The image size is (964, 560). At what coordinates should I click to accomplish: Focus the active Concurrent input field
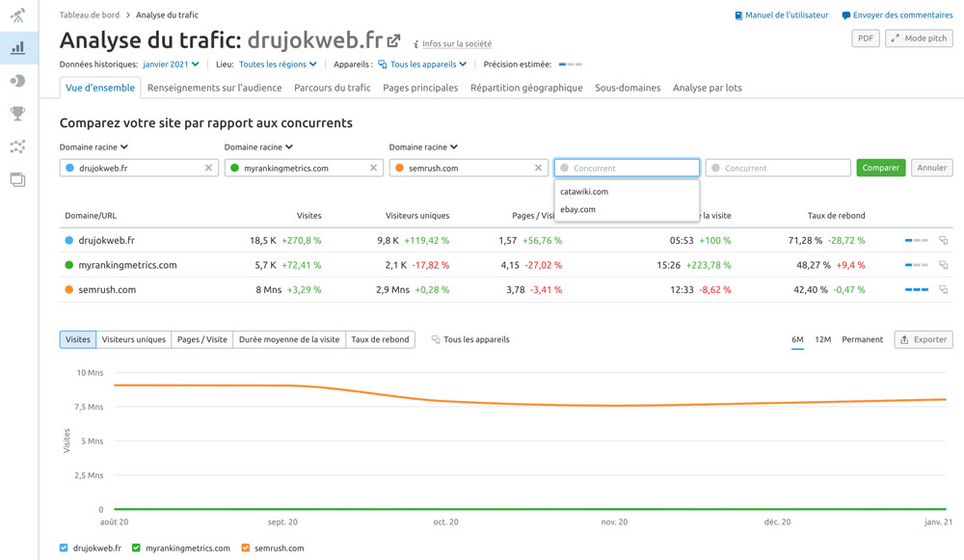[627, 168]
